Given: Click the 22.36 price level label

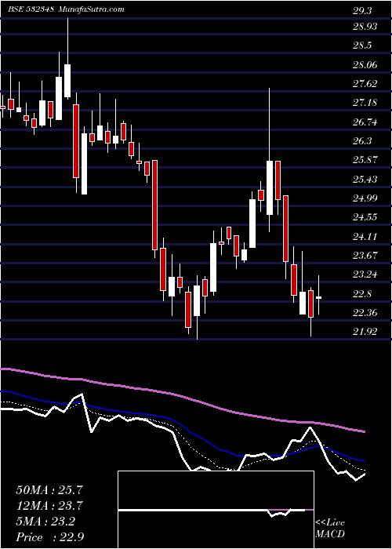Looking at the screenshot, I should [x=365, y=313].
